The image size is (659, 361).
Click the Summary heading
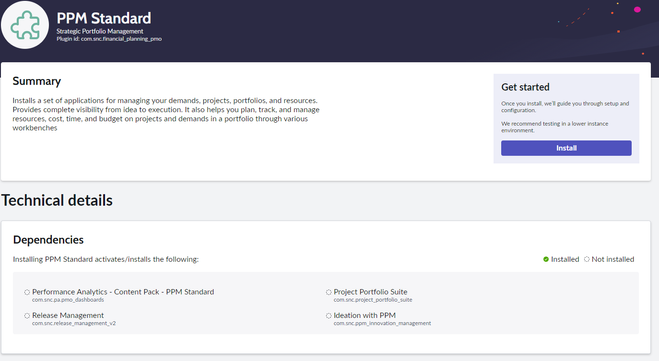click(x=37, y=81)
